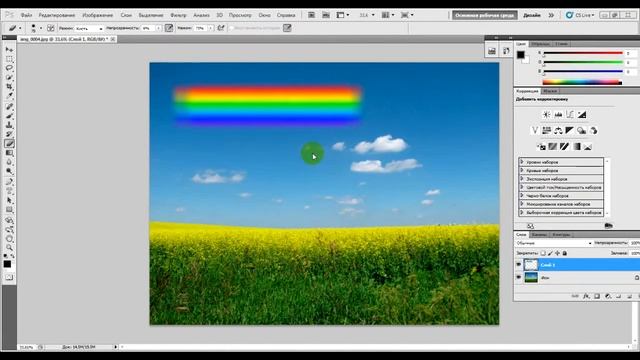Switch to Основная рабочая среда workspace

(x=484, y=15)
